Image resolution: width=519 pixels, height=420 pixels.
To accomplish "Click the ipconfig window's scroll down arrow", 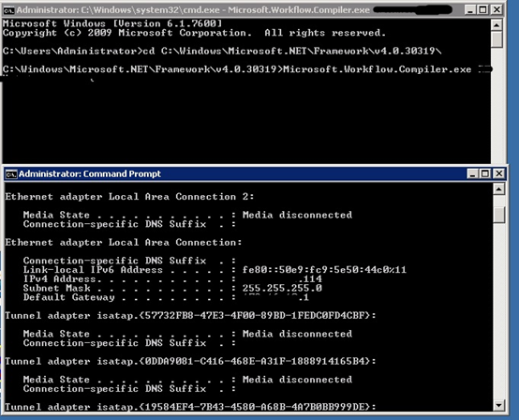I will pos(498,405).
